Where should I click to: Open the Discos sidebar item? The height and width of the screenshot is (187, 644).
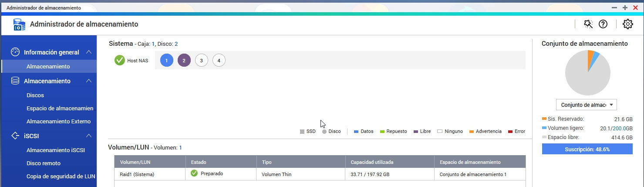(35, 95)
